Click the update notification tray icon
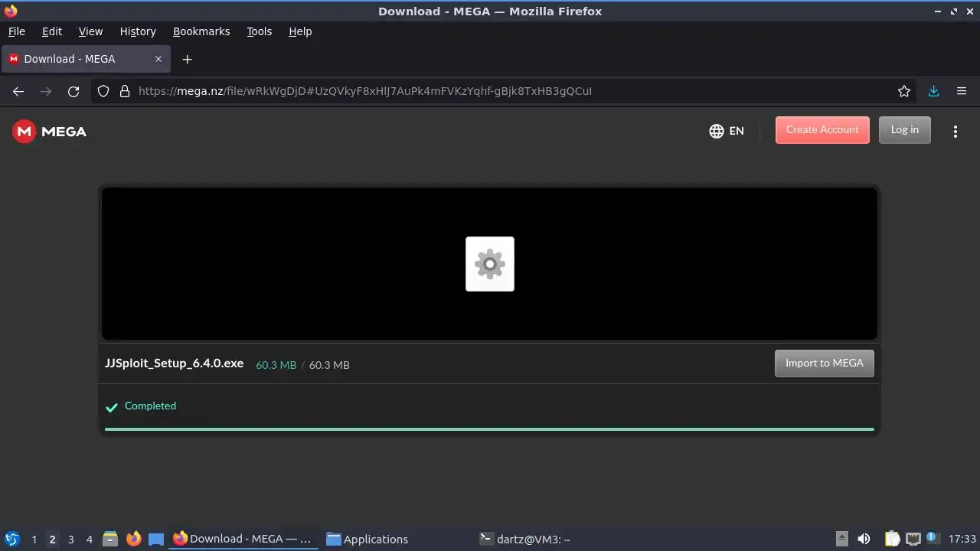The image size is (980, 551). tap(933, 537)
